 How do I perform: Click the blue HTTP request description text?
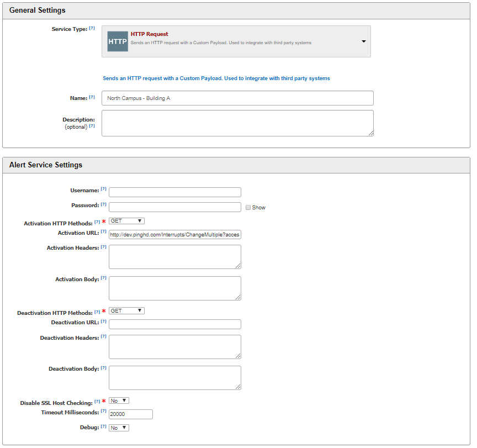pyautogui.click(x=216, y=78)
